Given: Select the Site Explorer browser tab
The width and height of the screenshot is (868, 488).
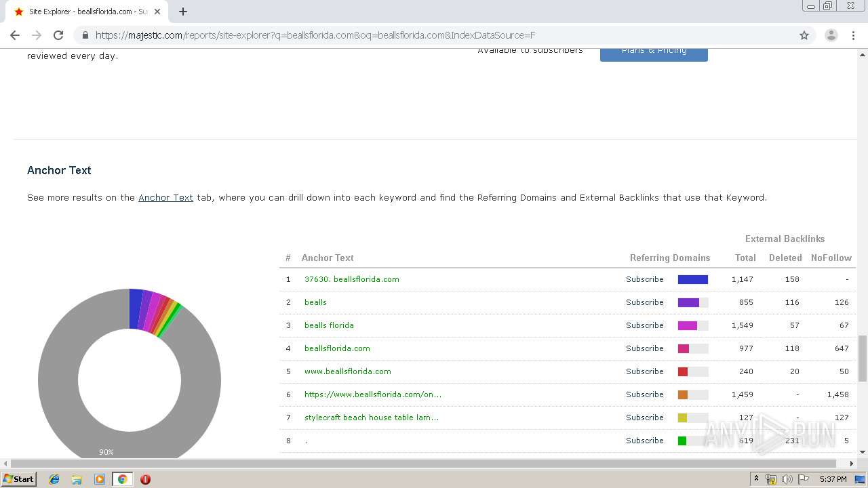Looking at the screenshot, I should (x=87, y=12).
